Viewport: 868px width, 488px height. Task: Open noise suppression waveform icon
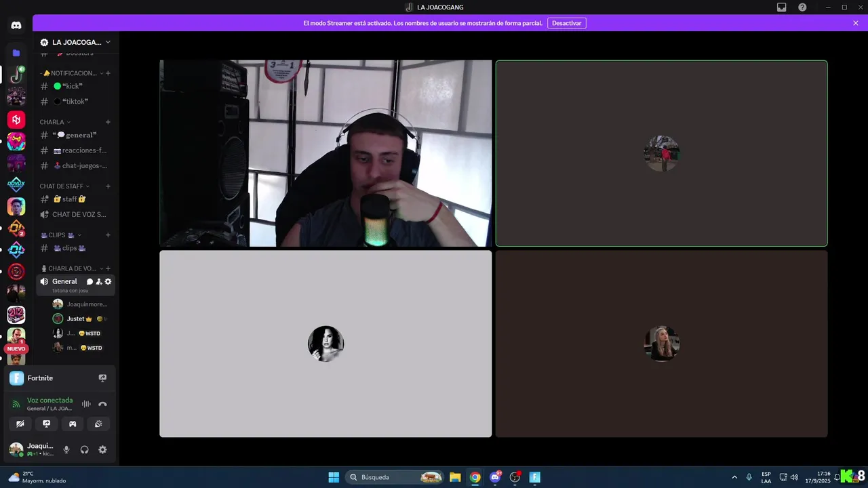click(86, 404)
